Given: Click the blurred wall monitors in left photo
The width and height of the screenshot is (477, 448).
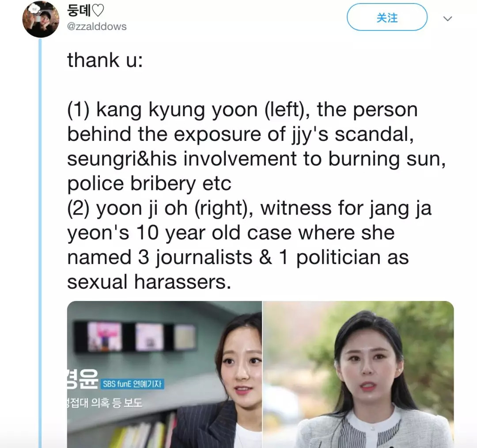Looking at the screenshot, I should point(136,336).
